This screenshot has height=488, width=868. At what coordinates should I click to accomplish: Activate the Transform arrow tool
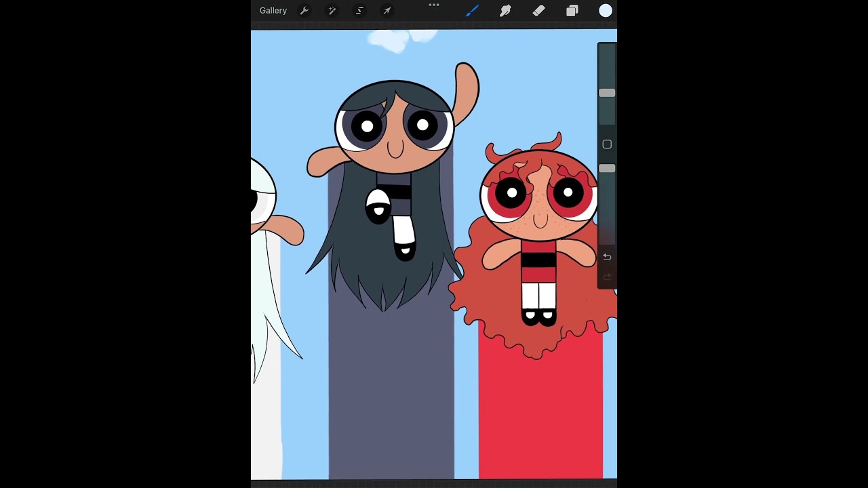tap(387, 11)
